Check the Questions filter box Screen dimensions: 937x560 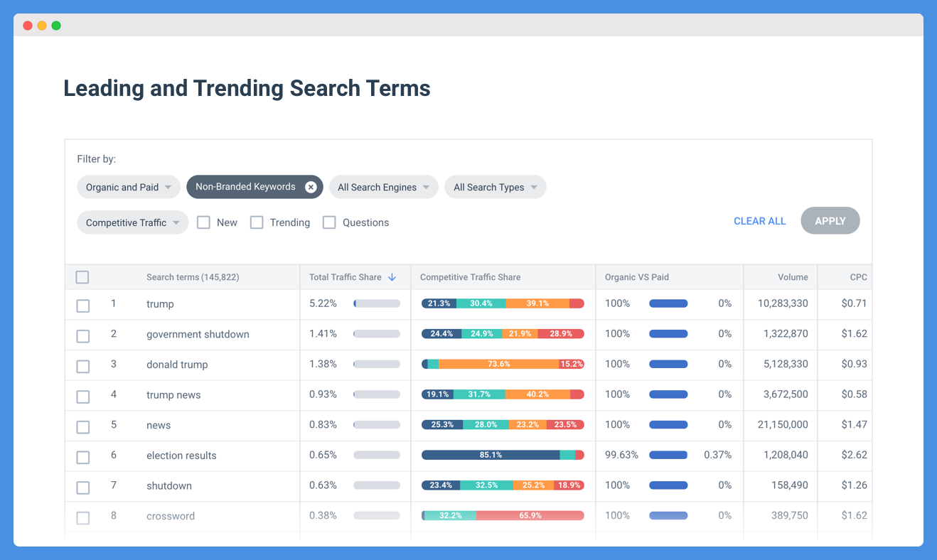pos(329,222)
